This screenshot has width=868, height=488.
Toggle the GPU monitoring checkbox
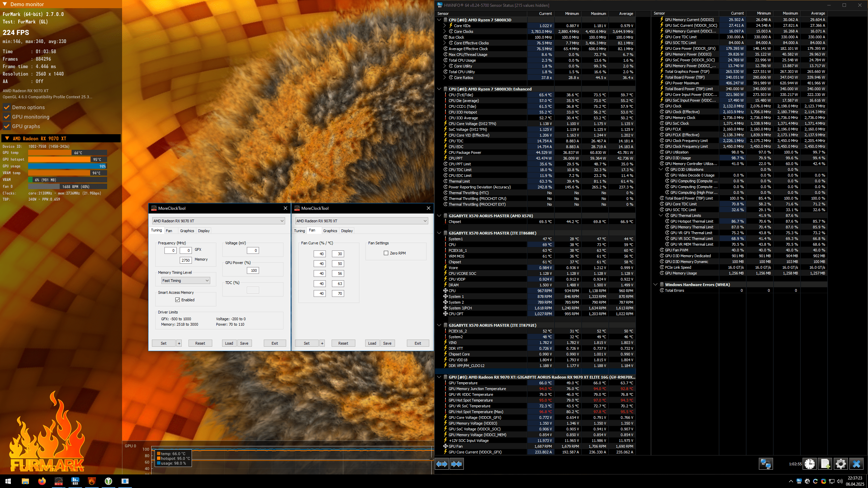[x=6, y=117]
